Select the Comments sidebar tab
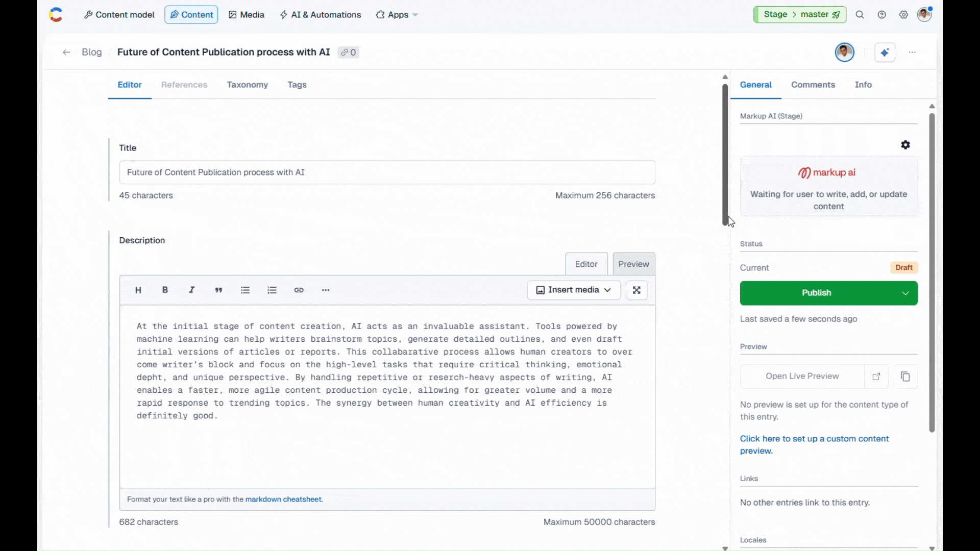Image resolution: width=980 pixels, height=551 pixels. pos(813,85)
